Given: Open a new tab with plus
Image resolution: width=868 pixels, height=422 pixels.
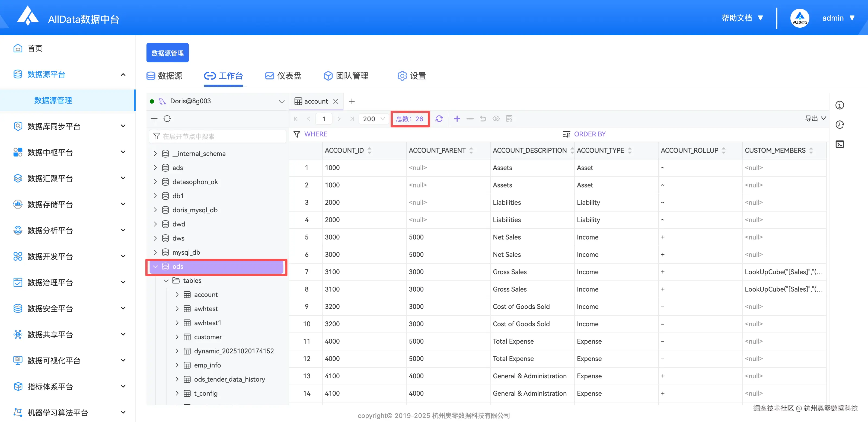Looking at the screenshot, I should [352, 101].
